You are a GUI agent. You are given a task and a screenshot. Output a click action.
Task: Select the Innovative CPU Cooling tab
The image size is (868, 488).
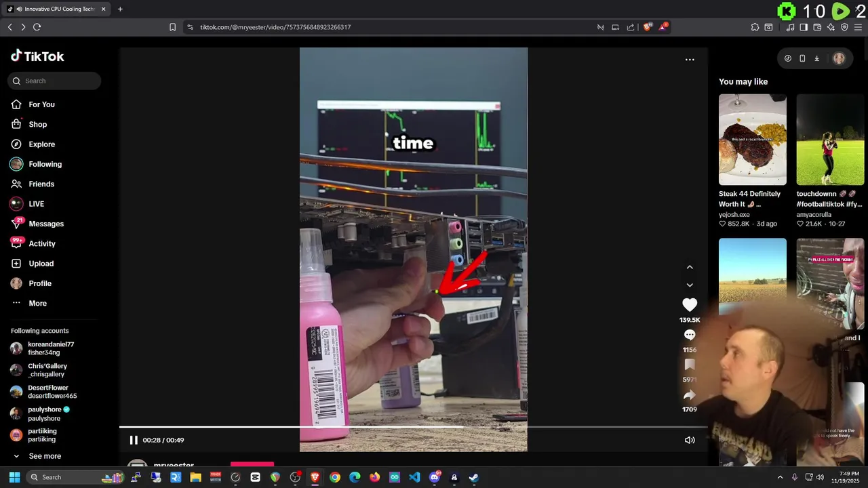click(x=56, y=9)
